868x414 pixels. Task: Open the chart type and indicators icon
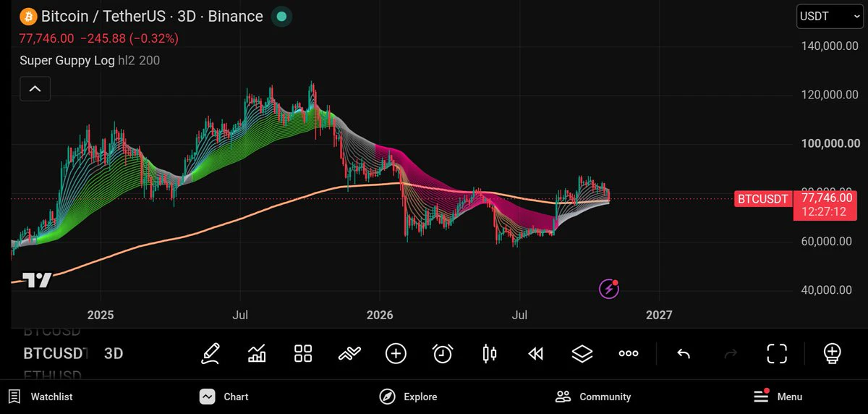(x=257, y=353)
